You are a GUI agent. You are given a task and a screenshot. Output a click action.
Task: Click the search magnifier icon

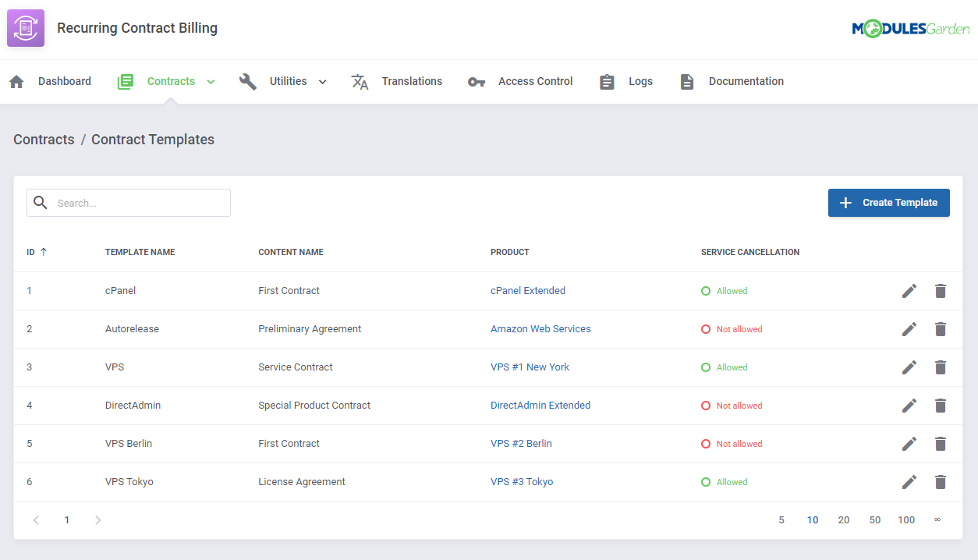pos(41,202)
